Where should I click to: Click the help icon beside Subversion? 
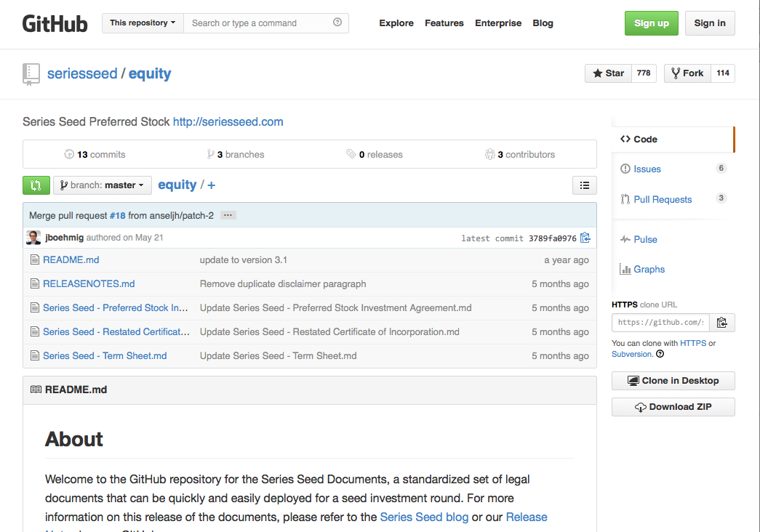660,354
